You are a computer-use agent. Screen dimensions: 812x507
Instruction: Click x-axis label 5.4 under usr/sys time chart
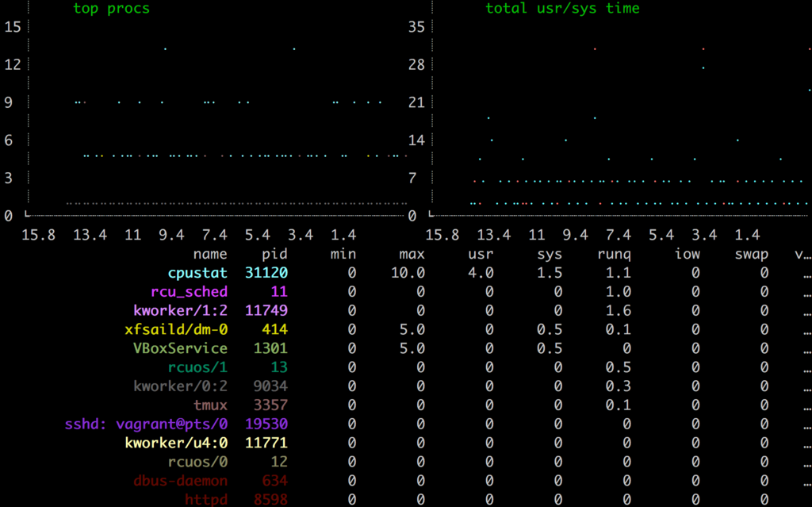coord(661,236)
